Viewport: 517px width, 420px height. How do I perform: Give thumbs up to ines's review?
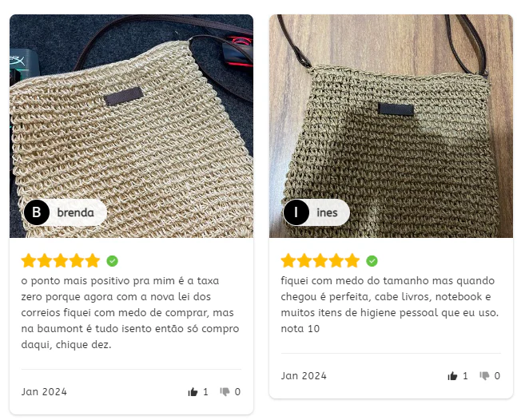(452, 376)
